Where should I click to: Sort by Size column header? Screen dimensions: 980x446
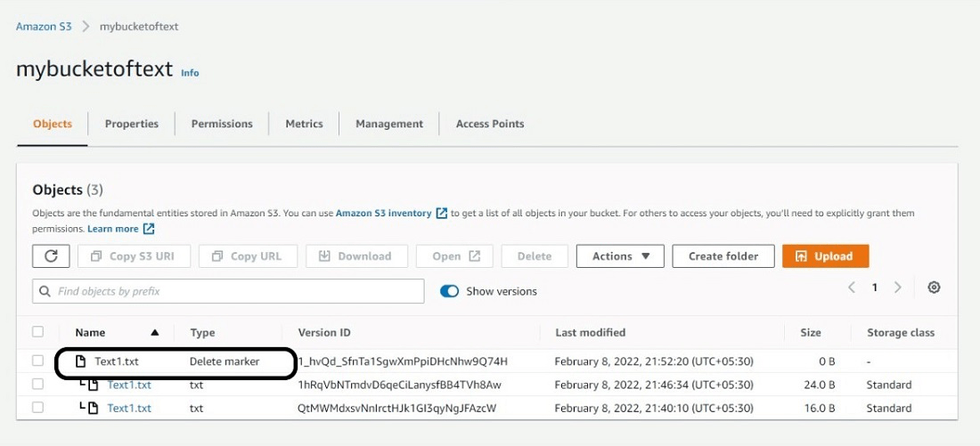click(x=811, y=333)
